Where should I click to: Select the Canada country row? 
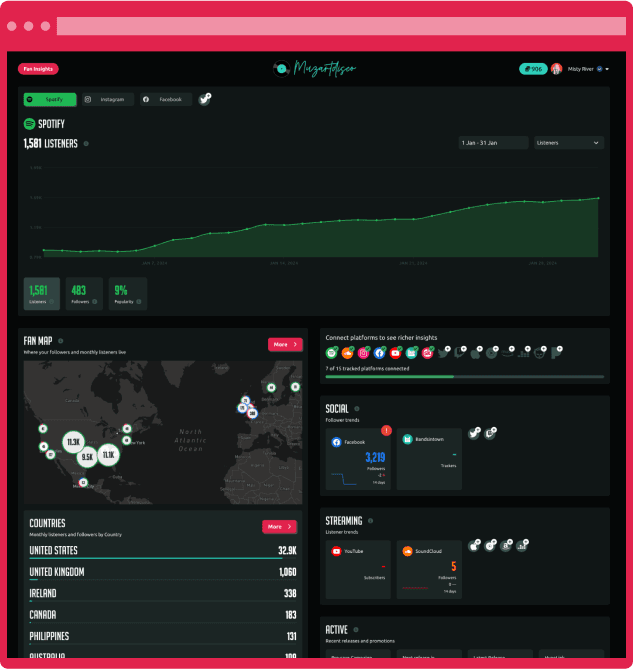(163, 615)
